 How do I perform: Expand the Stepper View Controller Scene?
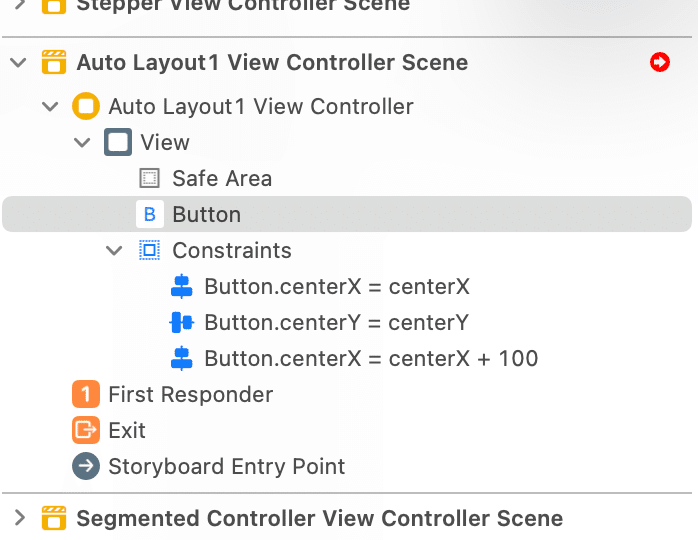[20, 4]
